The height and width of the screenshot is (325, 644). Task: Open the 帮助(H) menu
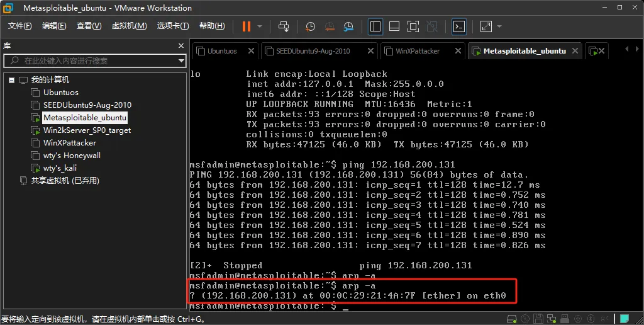click(212, 25)
